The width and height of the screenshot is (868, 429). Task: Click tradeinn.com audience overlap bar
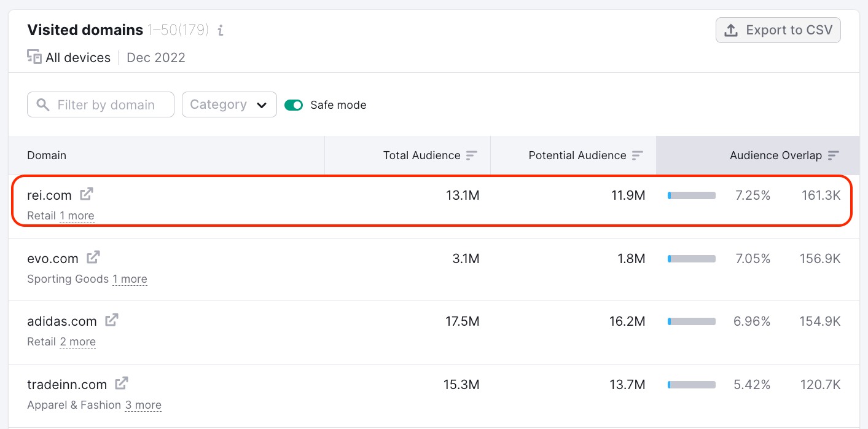692,385
